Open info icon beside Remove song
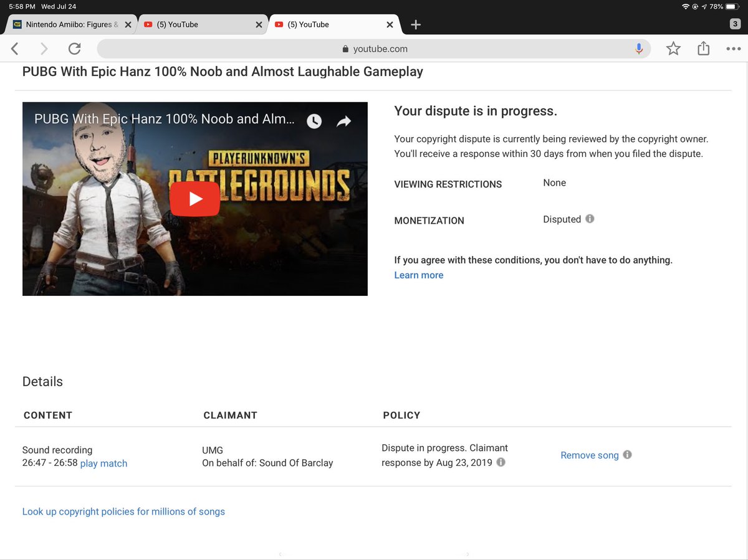748x560 pixels. [627, 455]
